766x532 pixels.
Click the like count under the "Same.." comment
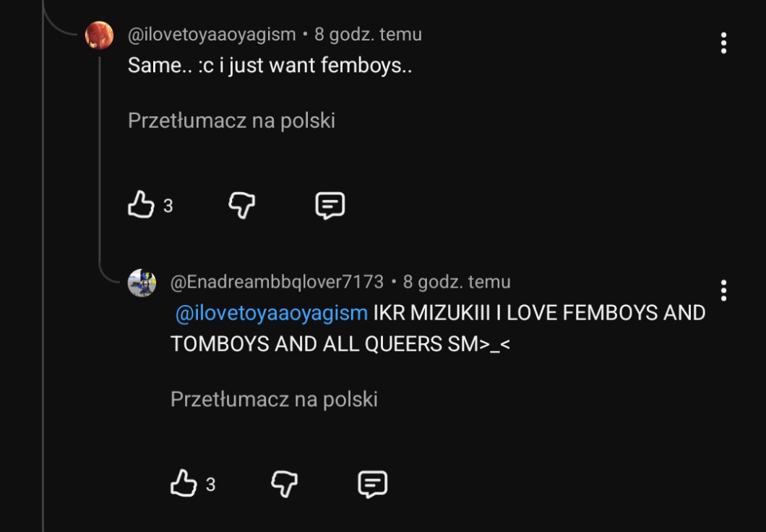pos(168,206)
